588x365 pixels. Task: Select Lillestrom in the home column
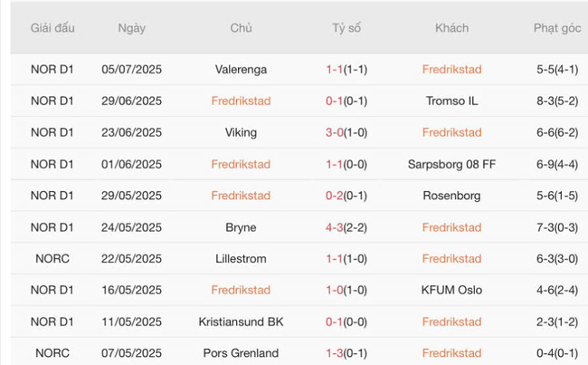coord(241,259)
